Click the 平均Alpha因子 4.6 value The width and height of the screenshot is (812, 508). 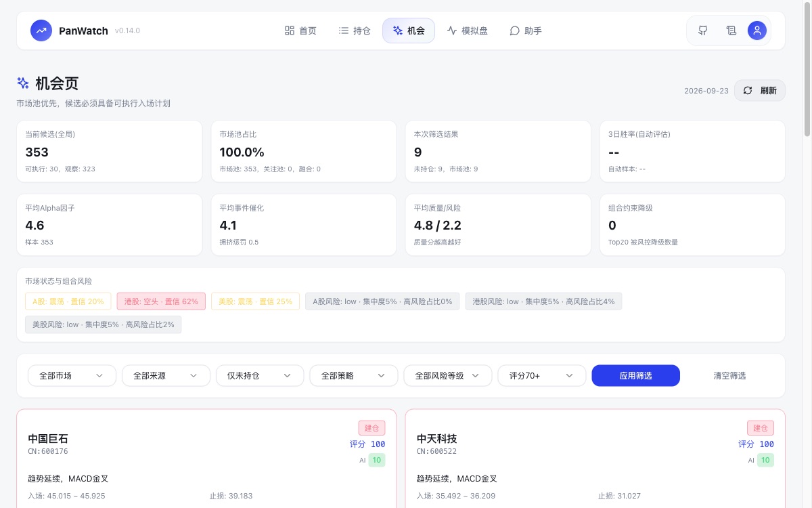tap(35, 226)
